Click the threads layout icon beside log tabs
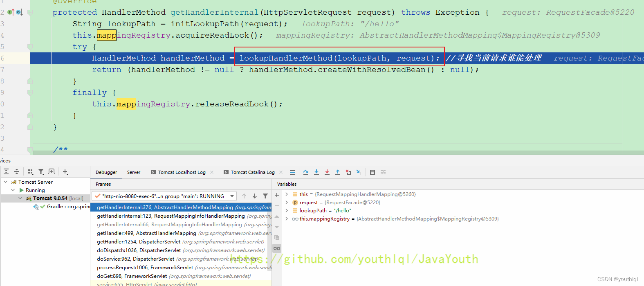Viewport: 644px width, 286px height. pos(292,172)
